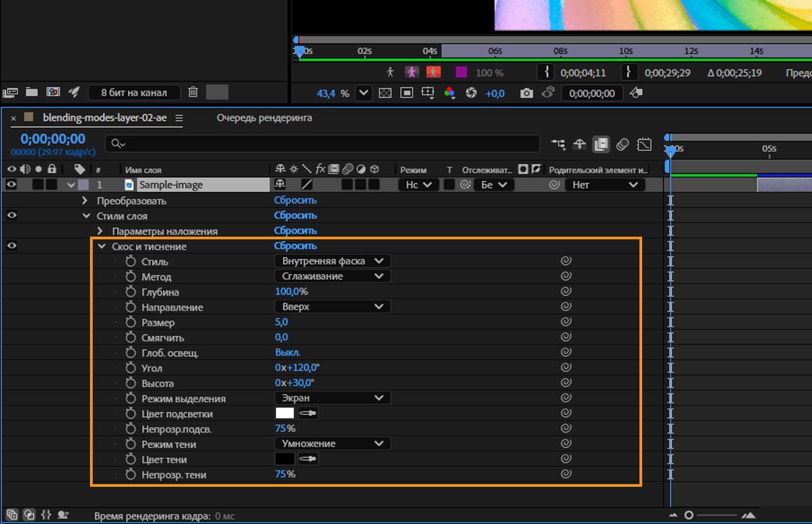Viewport: 812px width, 524px height.
Task: Hide the Sample-image layer with the eye icon
Action: tap(12, 185)
